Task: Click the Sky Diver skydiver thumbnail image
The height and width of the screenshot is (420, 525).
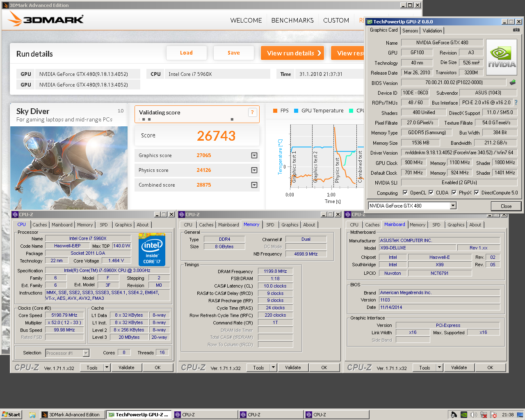Action: [x=69, y=168]
